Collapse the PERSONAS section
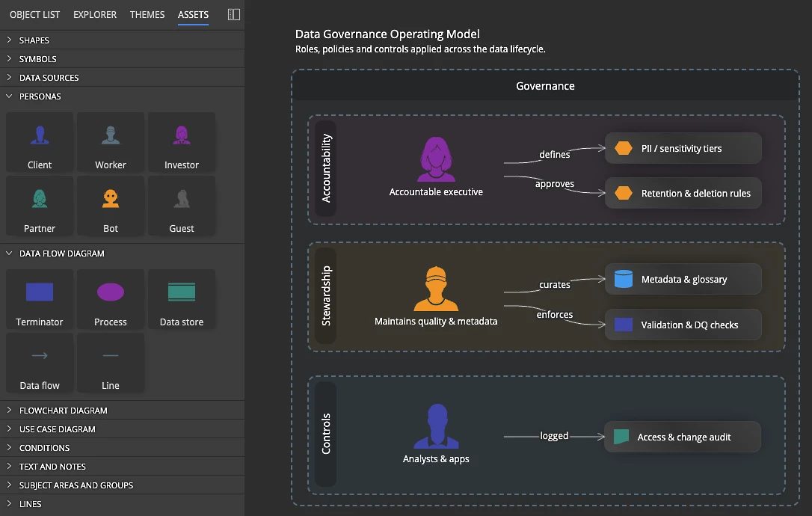Viewport: 812px width, 516px height. click(122, 96)
